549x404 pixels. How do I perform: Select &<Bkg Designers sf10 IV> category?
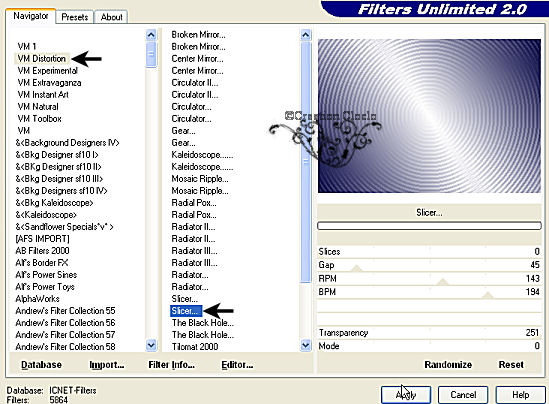point(61,191)
